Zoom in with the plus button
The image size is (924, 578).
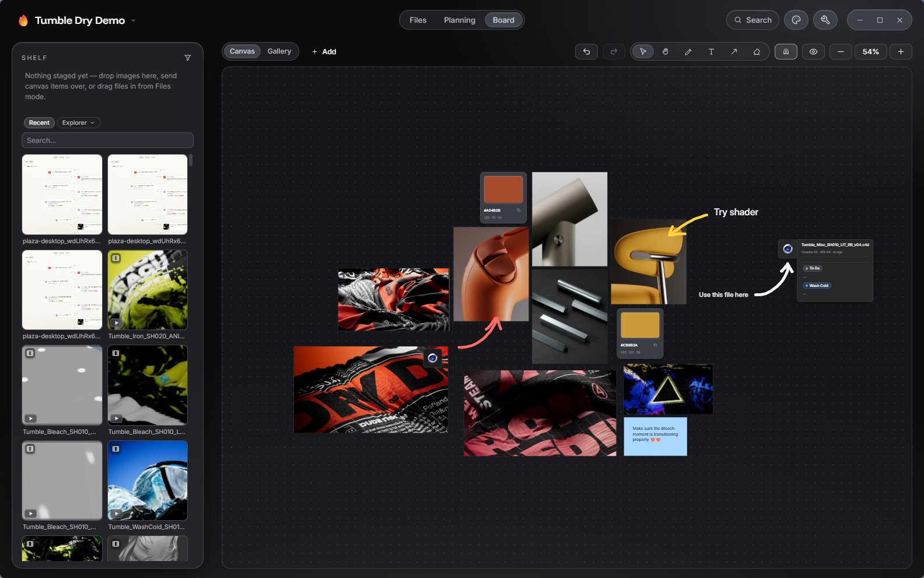click(x=901, y=51)
